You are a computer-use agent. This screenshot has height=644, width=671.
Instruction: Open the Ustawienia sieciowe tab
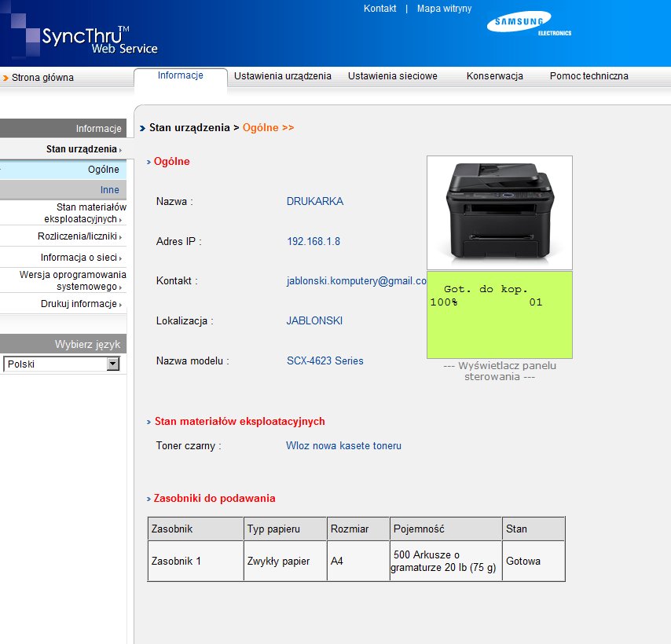(x=392, y=76)
